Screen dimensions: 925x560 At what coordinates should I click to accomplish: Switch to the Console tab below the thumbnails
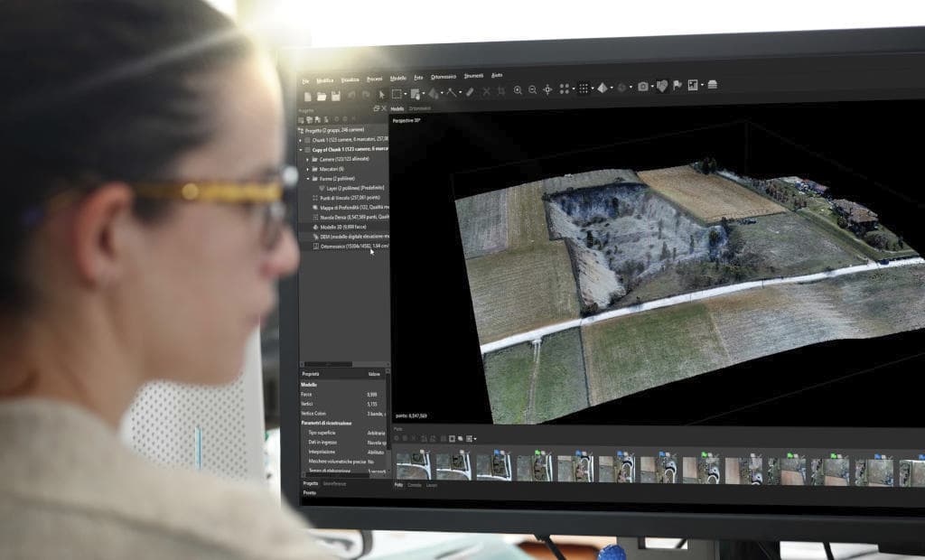(x=415, y=485)
